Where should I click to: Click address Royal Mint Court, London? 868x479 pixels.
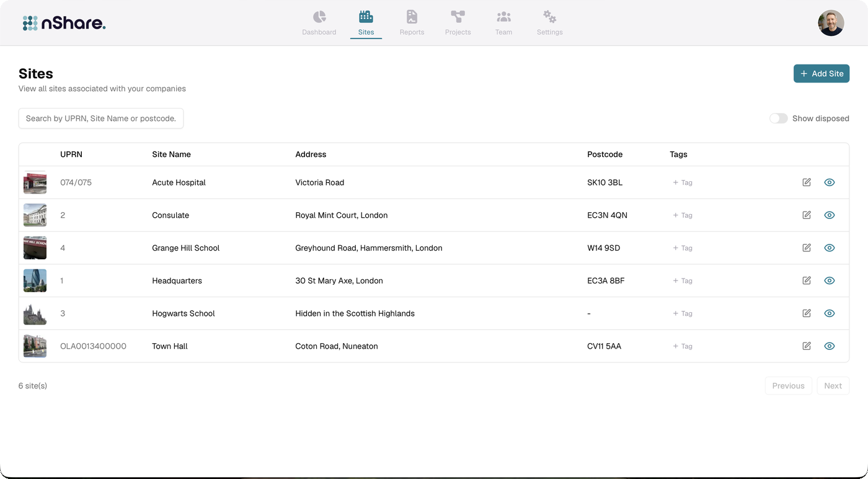(x=342, y=215)
